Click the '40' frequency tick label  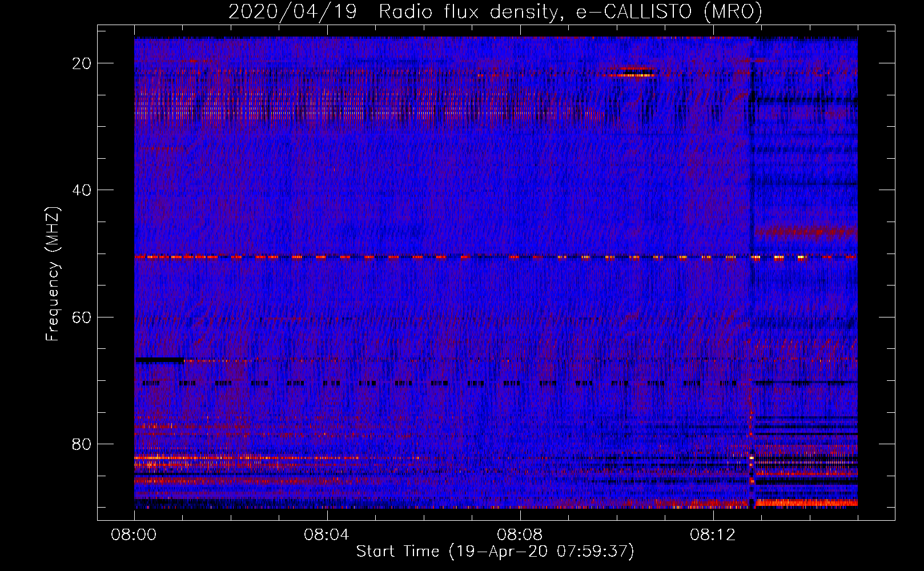pos(82,190)
